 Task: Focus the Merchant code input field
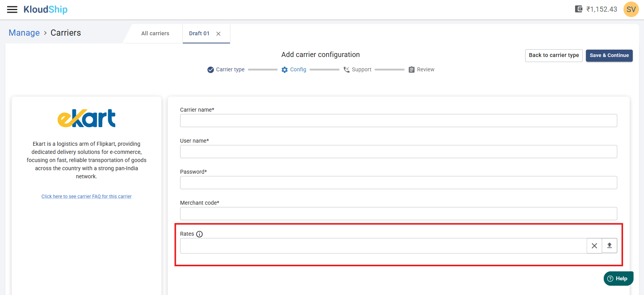click(x=398, y=214)
